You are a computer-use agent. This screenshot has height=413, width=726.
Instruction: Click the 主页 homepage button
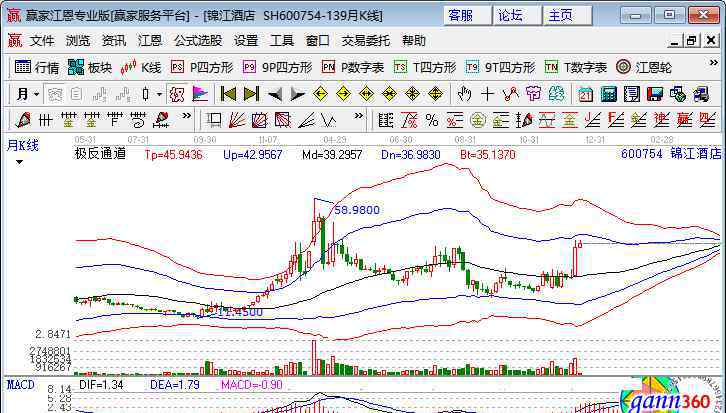point(568,16)
